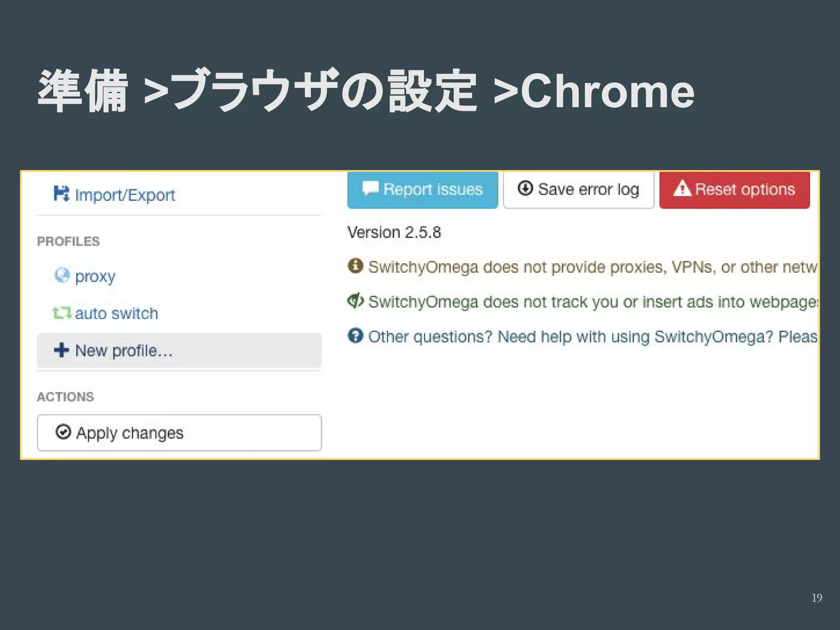The height and width of the screenshot is (630, 840).
Task: Click the Import/Export save icon
Action: [62, 194]
